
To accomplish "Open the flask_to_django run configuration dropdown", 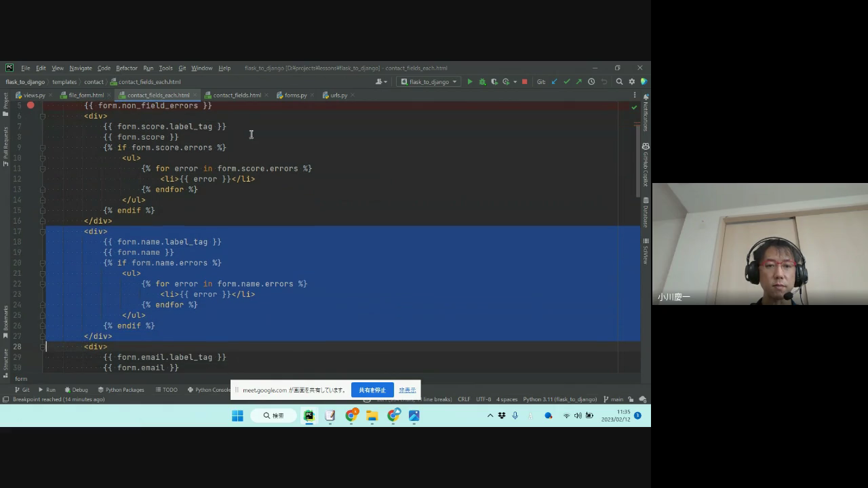I will click(429, 82).
